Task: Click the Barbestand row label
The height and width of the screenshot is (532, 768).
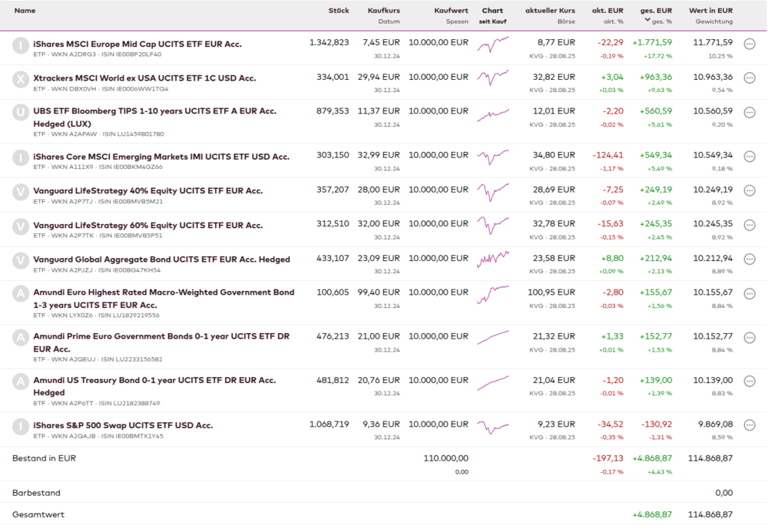Action: (x=36, y=493)
